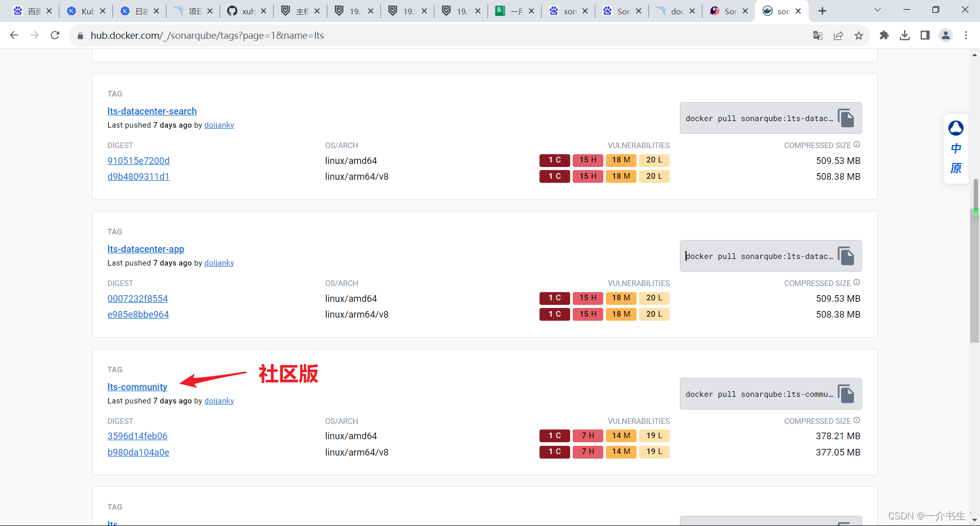Click the scrollbar up arrow
This screenshot has width=980, height=526.
[x=975, y=54]
